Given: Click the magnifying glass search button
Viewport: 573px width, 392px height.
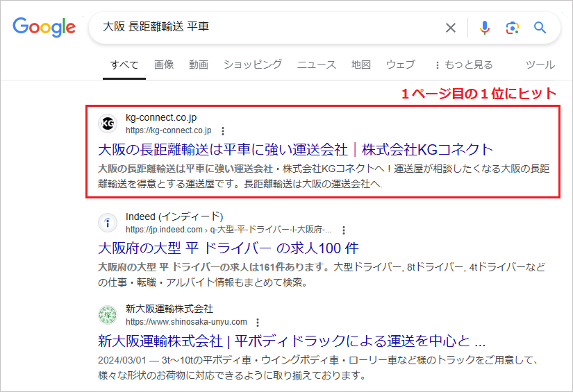Looking at the screenshot, I should coord(540,27).
